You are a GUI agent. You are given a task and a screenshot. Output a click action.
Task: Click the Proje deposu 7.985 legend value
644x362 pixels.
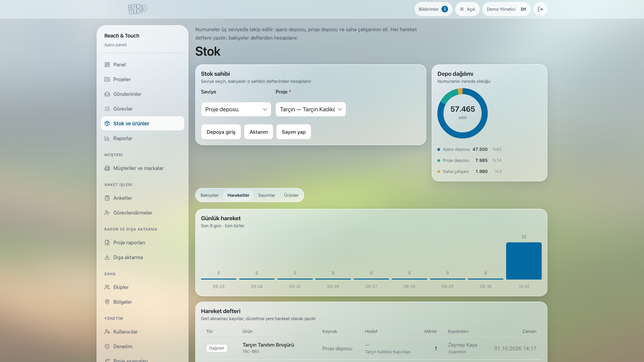tap(481, 161)
